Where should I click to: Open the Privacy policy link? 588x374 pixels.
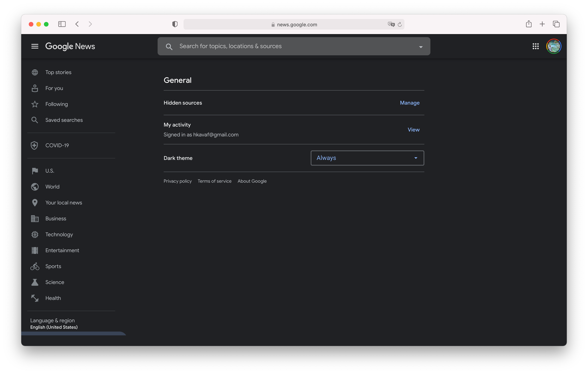177,181
